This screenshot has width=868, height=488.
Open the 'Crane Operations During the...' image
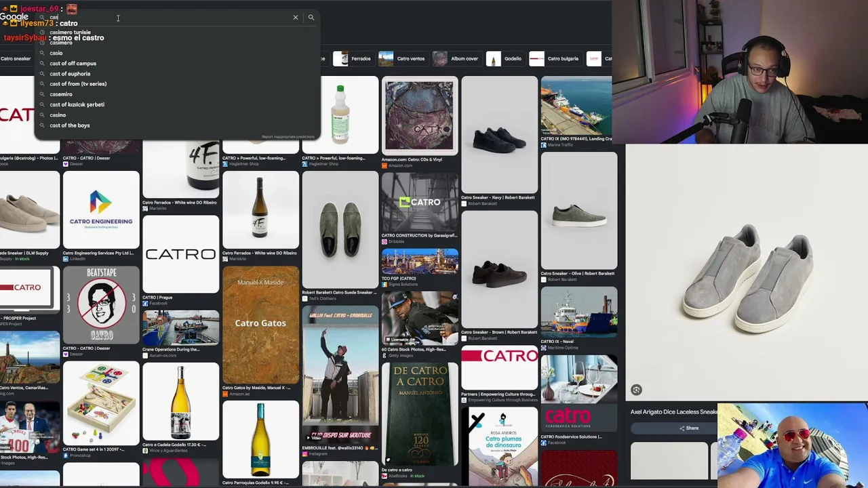click(181, 327)
